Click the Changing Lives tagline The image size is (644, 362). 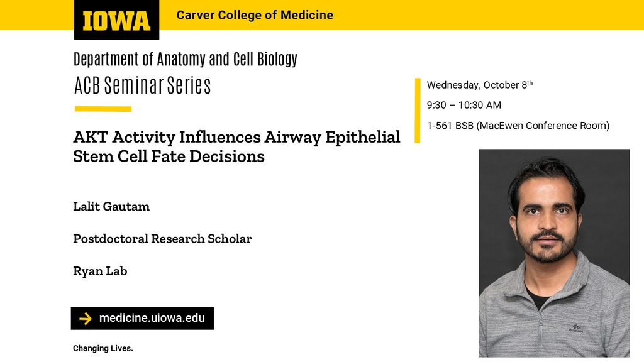click(x=103, y=348)
